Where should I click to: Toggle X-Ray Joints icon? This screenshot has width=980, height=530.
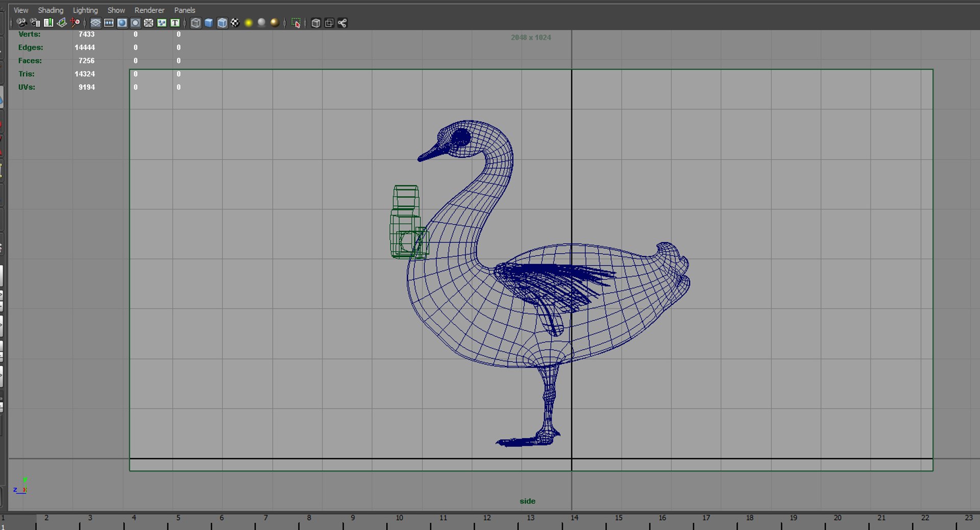[x=342, y=22]
